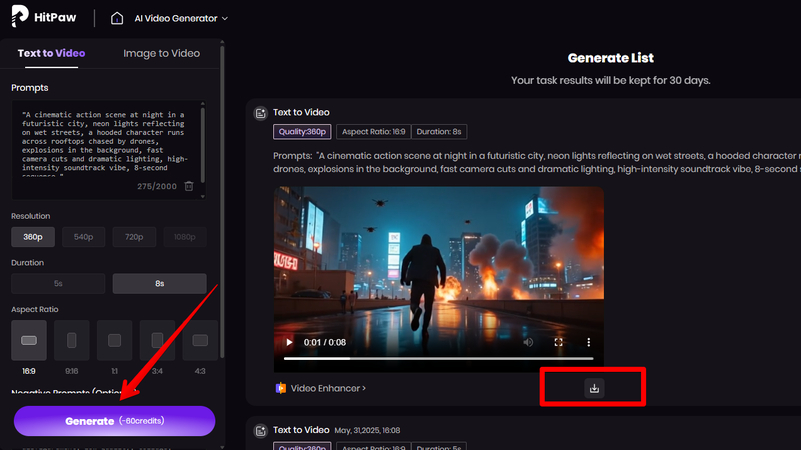Open the home icon
This screenshot has height=450, width=801.
(117, 18)
